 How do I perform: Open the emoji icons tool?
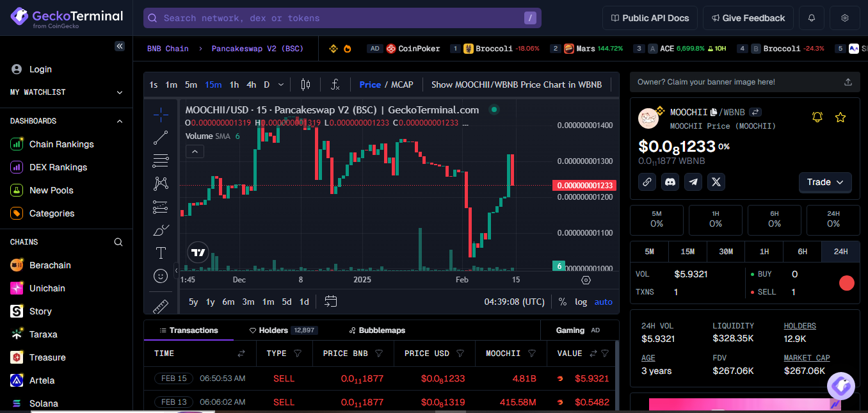click(x=161, y=276)
